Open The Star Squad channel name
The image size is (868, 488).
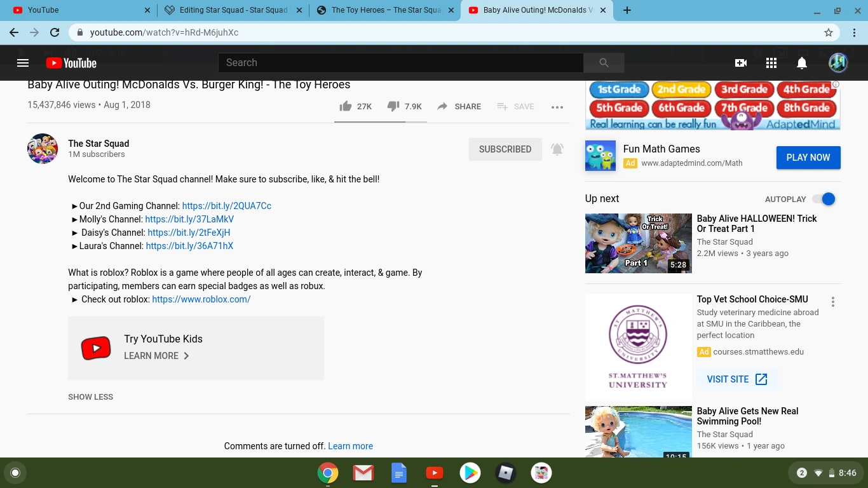[98, 144]
